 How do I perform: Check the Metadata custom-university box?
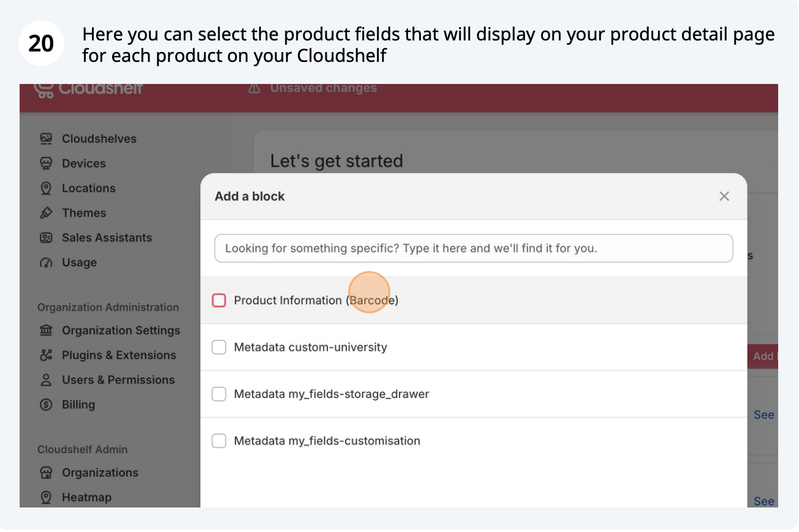219,348
